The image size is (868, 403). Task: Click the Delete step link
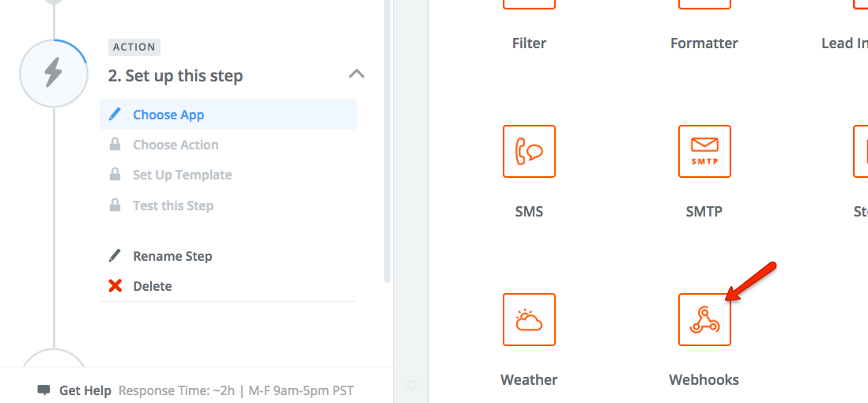coord(153,286)
